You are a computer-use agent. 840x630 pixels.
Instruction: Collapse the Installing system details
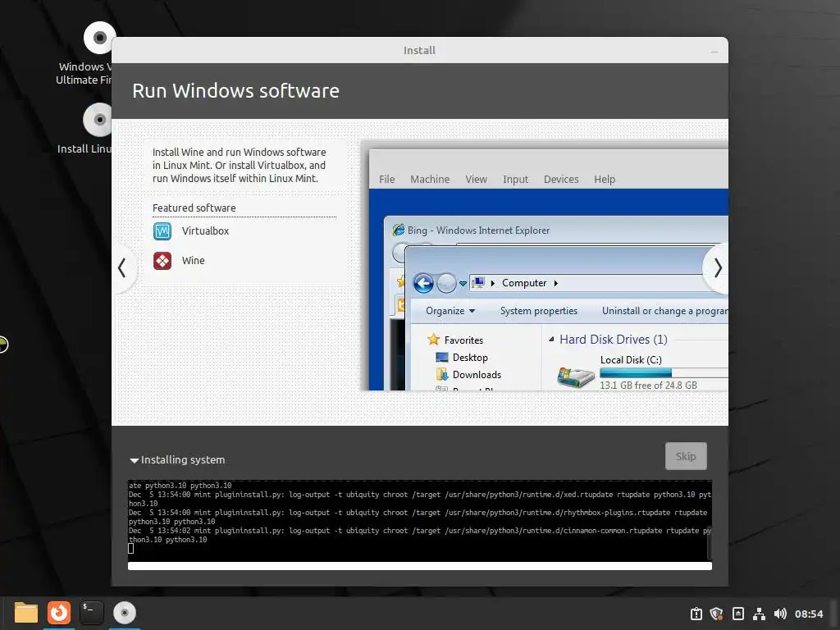pyautogui.click(x=134, y=460)
